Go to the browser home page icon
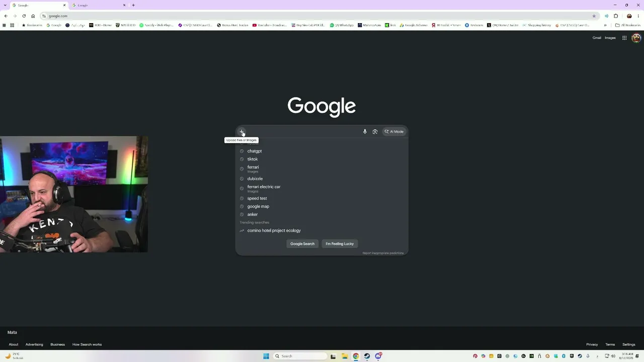 [x=33, y=16]
